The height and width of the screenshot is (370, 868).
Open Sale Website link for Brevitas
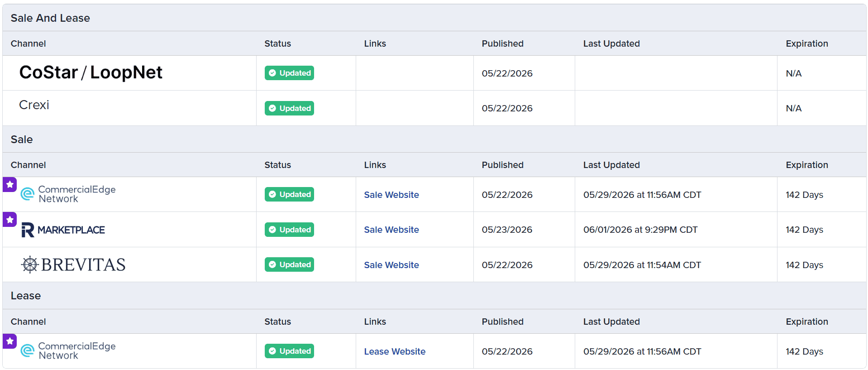(391, 265)
